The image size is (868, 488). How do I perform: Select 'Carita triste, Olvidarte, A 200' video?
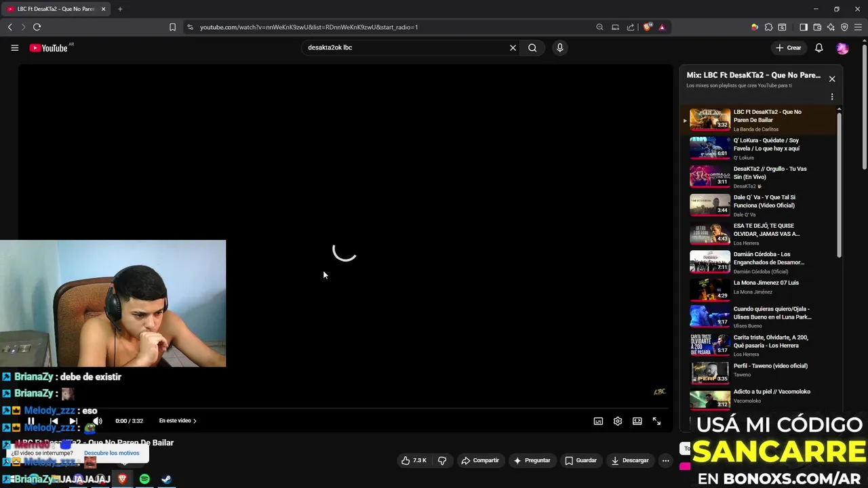point(759,345)
